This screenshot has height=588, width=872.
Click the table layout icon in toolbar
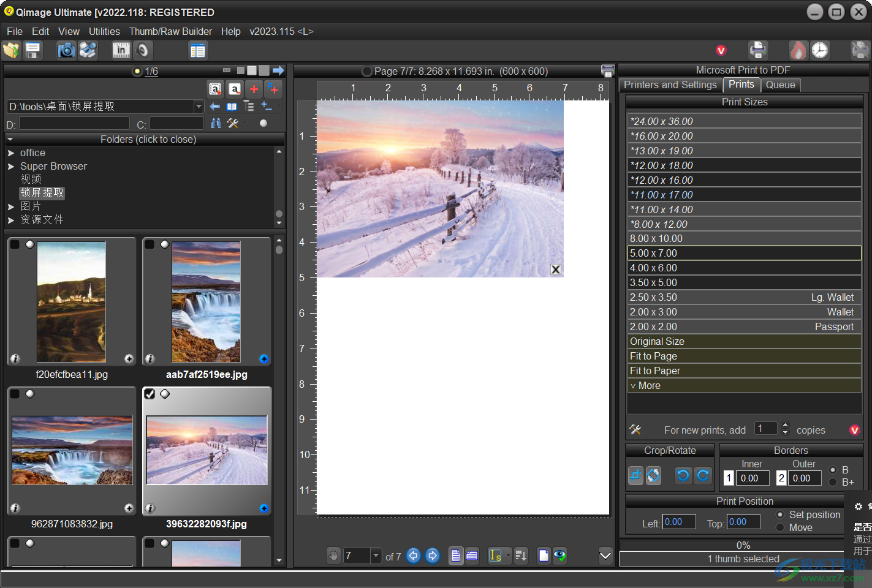pos(198,51)
